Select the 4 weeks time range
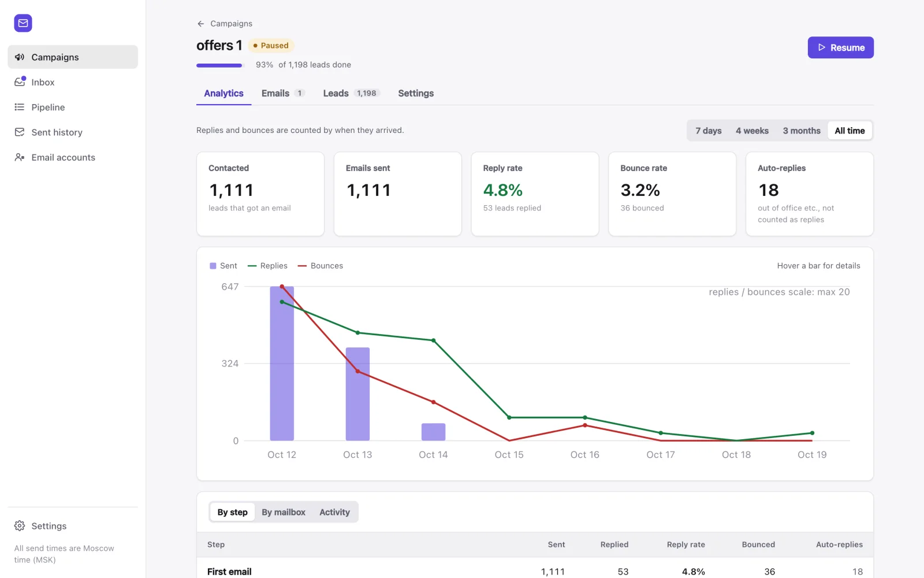924x578 pixels. (x=752, y=131)
